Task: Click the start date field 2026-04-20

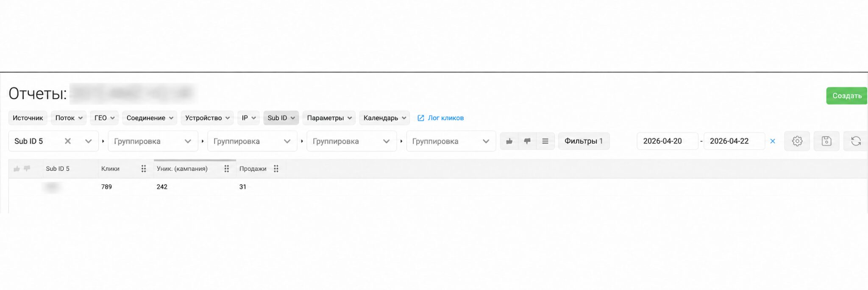Action: pyautogui.click(x=667, y=141)
